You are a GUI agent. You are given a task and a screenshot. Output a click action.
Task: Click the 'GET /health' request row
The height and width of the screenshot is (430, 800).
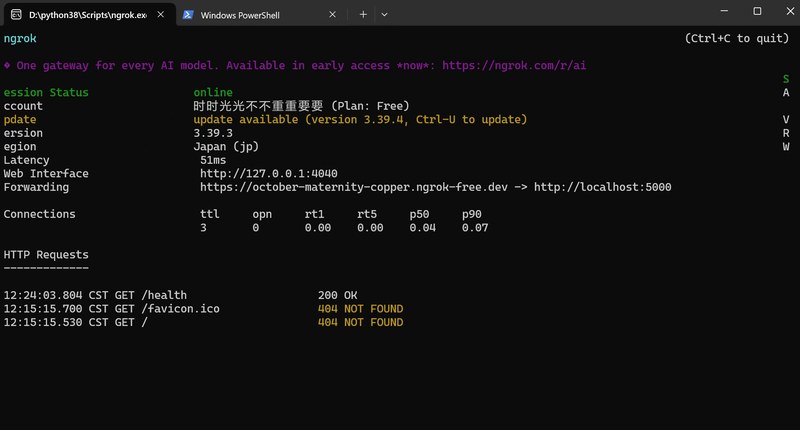pos(180,295)
